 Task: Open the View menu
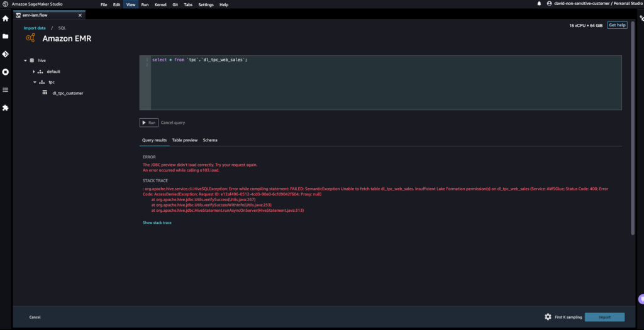(x=131, y=4)
